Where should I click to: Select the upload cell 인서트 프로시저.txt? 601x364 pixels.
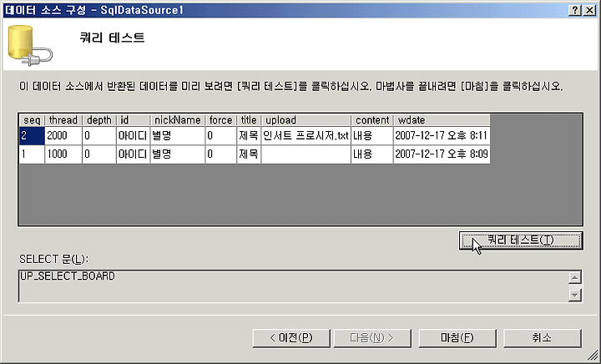[x=306, y=135]
